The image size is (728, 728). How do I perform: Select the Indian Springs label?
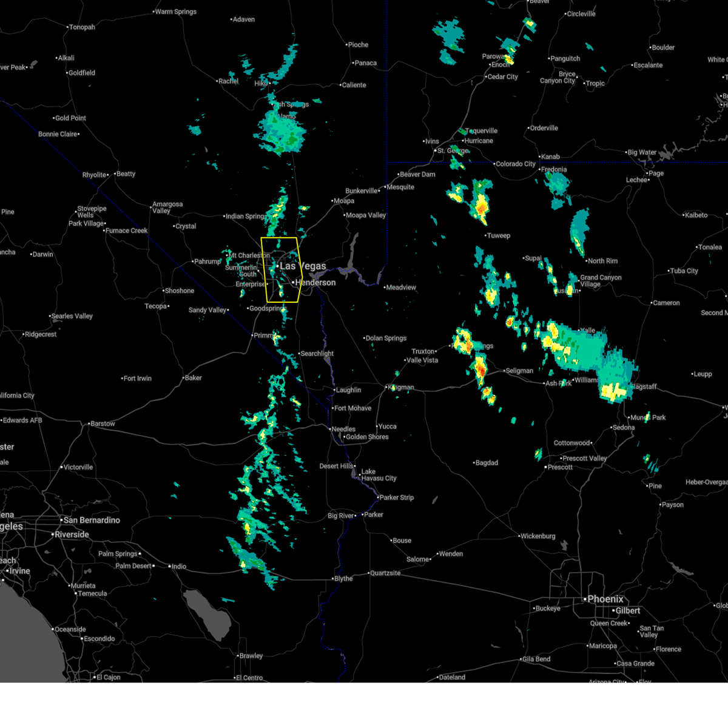(246, 217)
